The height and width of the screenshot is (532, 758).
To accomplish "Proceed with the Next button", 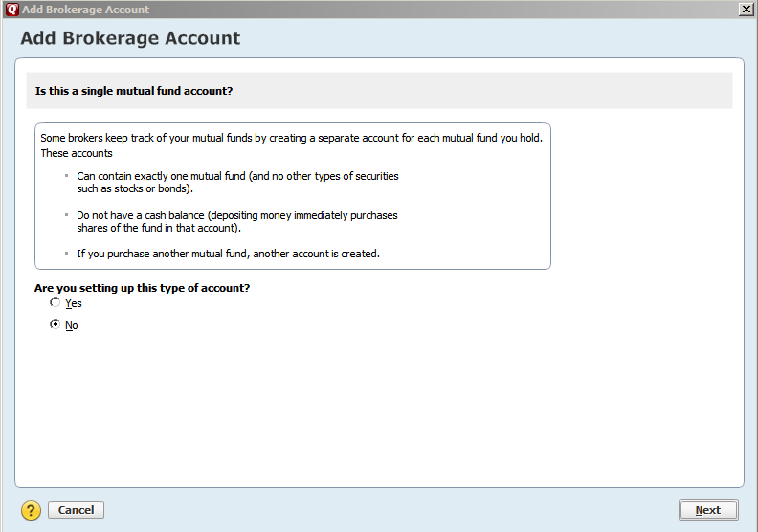I will click(x=708, y=510).
